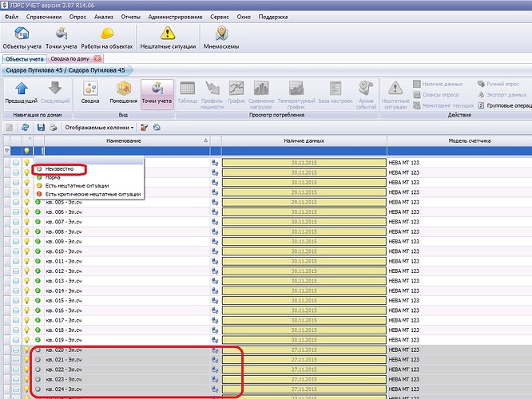Close the Сводка по дому tab

(x=97, y=58)
